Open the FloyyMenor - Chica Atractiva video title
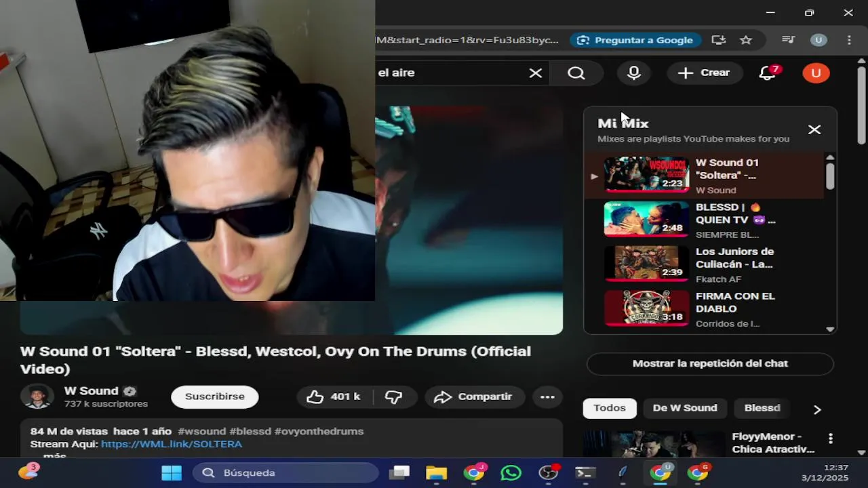Viewport: 868px width, 488px height. pos(773,443)
